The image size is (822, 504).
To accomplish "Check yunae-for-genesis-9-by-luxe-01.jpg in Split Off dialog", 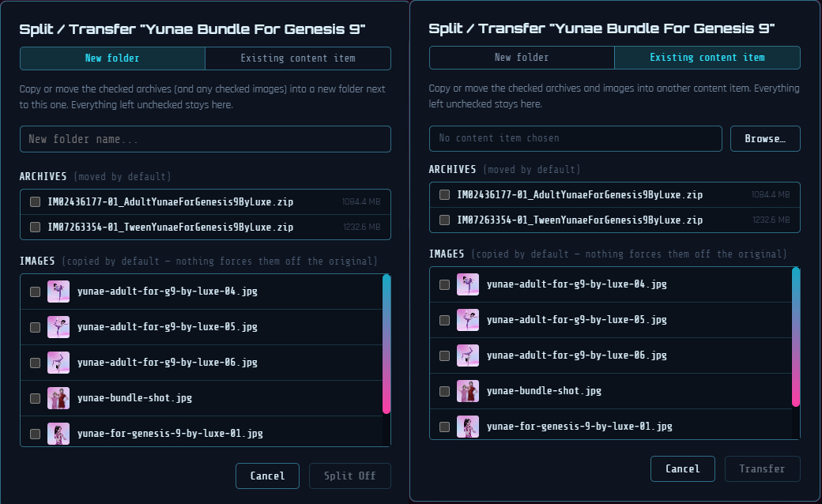I will tap(35, 434).
